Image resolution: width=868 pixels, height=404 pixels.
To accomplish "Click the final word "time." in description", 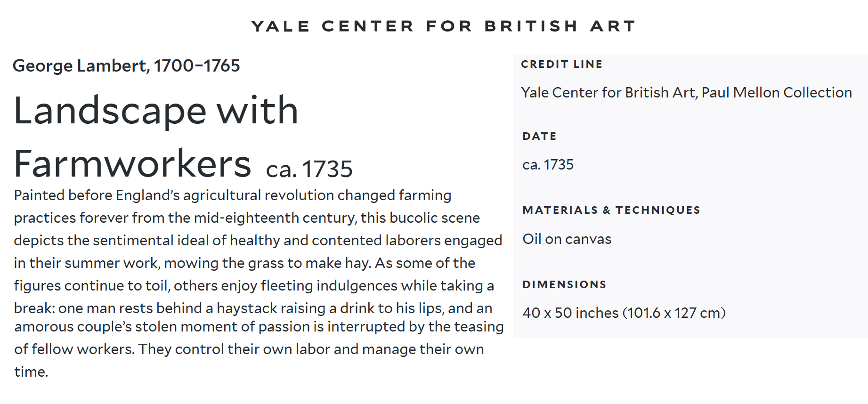I will coord(31,372).
